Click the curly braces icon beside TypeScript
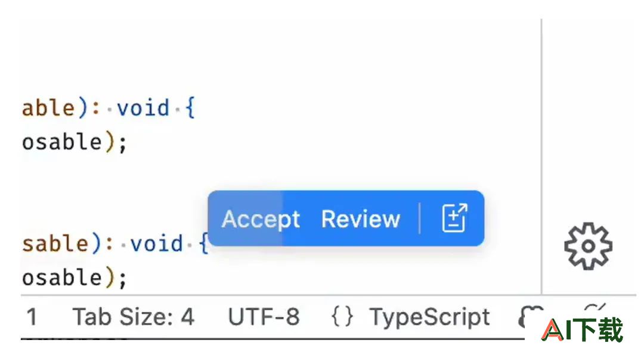The width and height of the screenshot is (644, 346). pos(342,317)
